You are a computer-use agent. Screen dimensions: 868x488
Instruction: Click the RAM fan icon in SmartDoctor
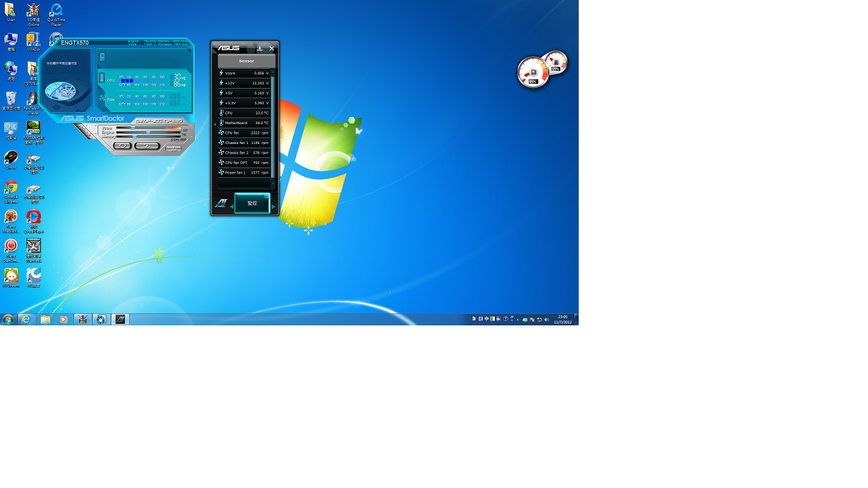[x=102, y=98]
